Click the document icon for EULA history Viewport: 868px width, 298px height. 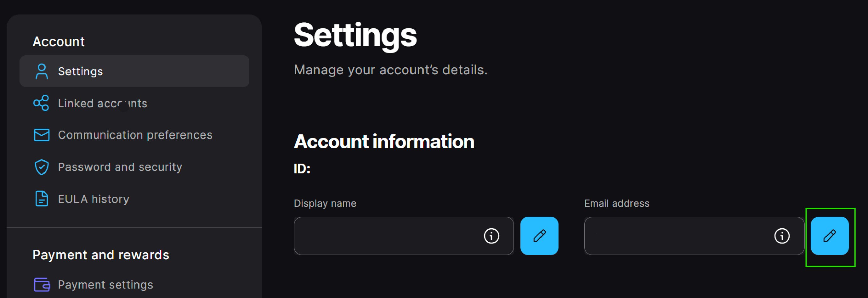pos(42,199)
